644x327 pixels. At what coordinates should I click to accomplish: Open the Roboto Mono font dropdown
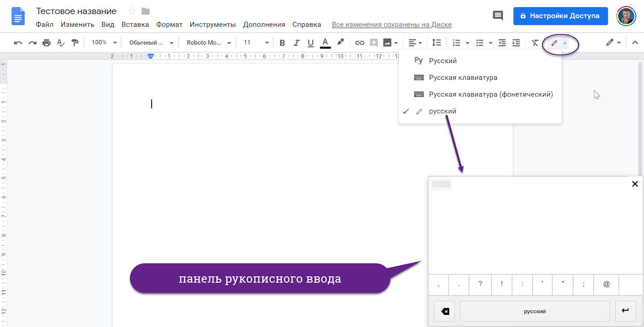[x=208, y=43]
